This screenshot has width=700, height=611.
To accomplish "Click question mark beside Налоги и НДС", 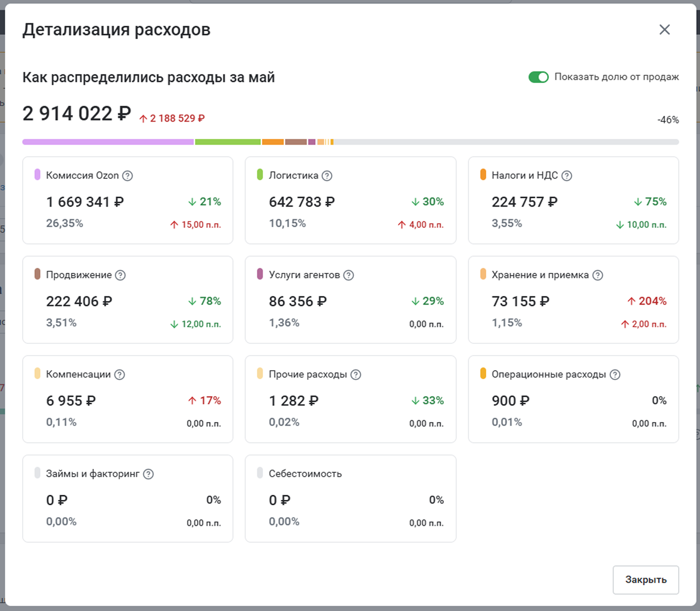I will tap(567, 176).
